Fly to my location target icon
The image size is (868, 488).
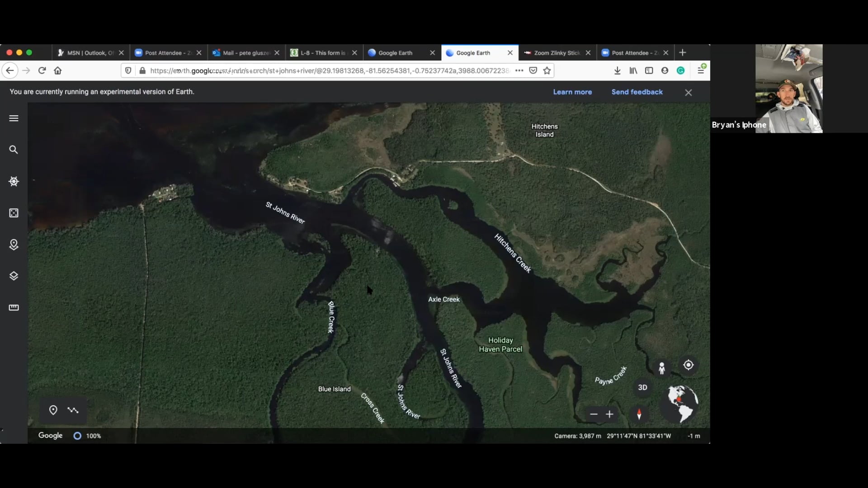point(688,365)
